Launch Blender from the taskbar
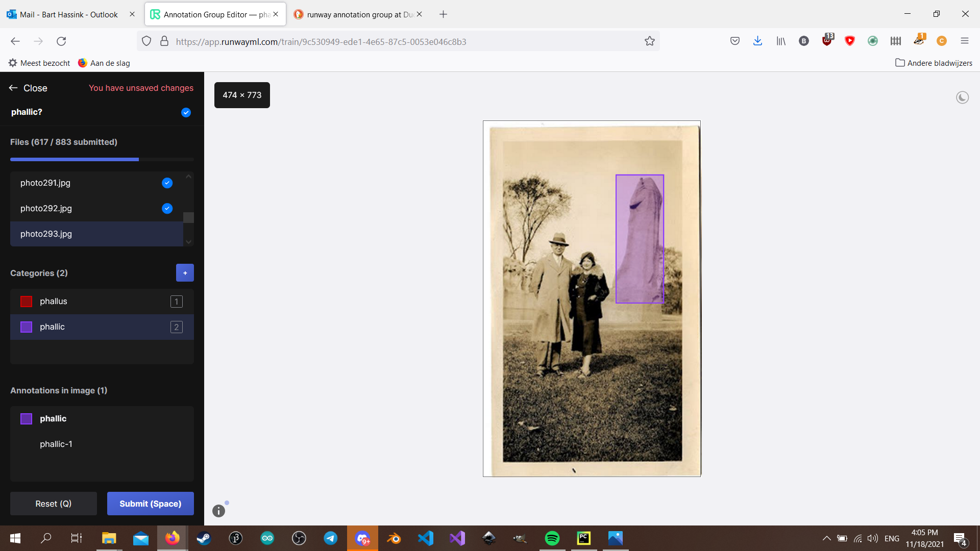The width and height of the screenshot is (980, 551). click(x=394, y=538)
